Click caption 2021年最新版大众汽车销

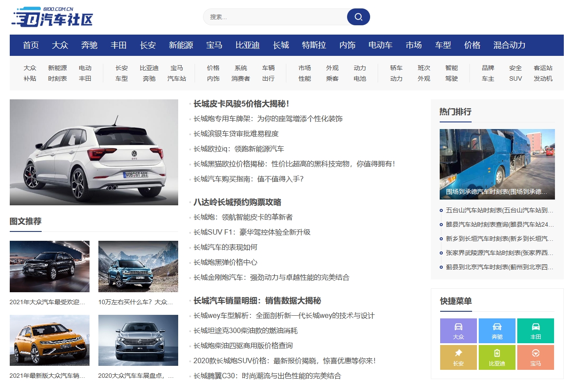coord(47,376)
